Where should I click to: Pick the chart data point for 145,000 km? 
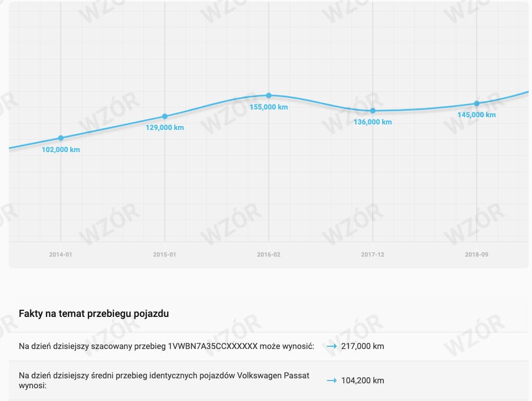(477, 103)
